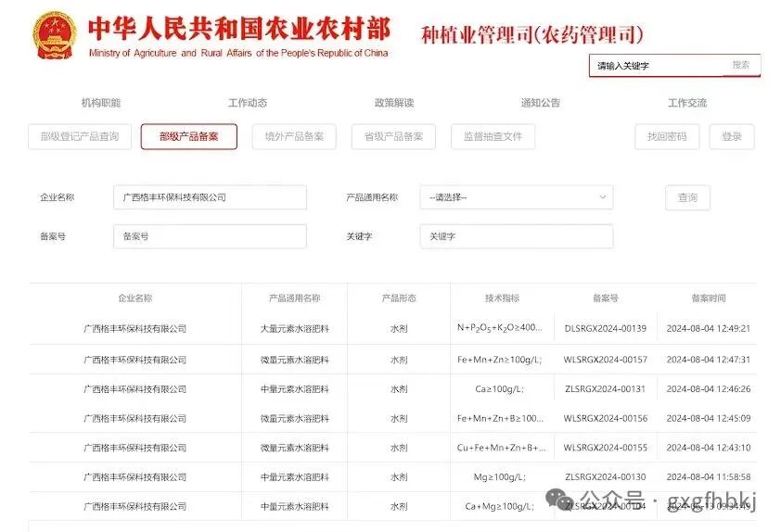Click record number WLSRGX2024-00156
781x532 pixels.
click(x=605, y=418)
